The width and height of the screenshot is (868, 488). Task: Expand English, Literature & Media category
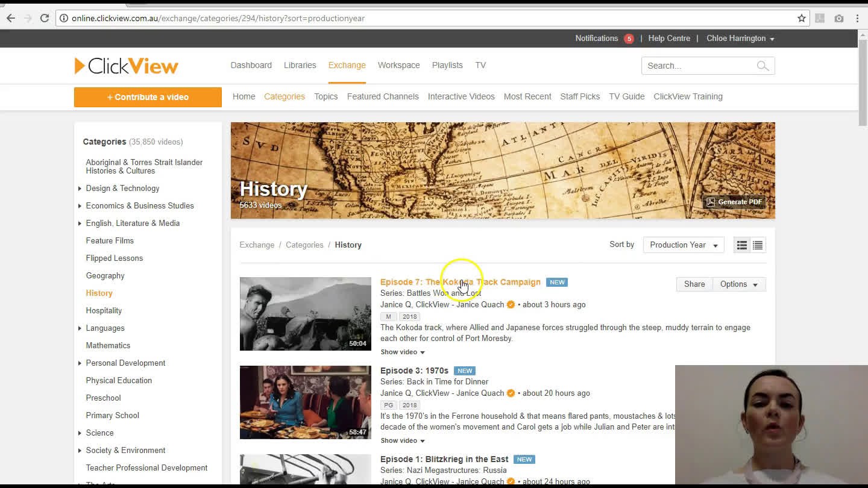(x=80, y=224)
